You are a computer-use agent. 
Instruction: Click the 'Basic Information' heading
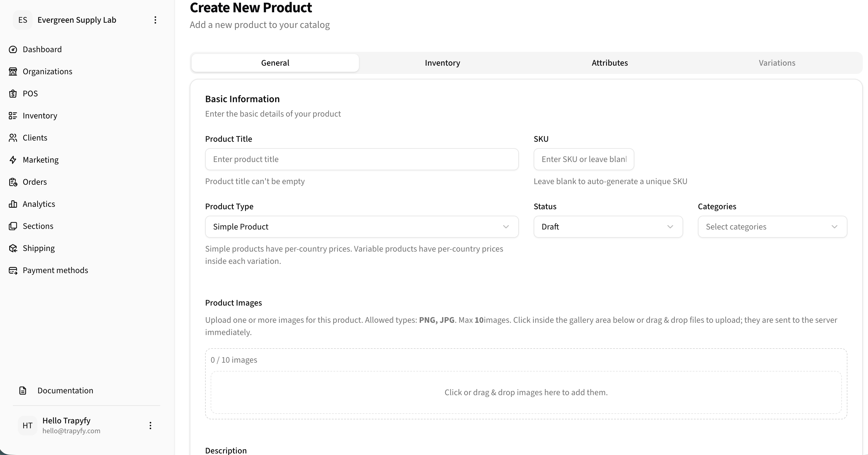[x=242, y=99]
